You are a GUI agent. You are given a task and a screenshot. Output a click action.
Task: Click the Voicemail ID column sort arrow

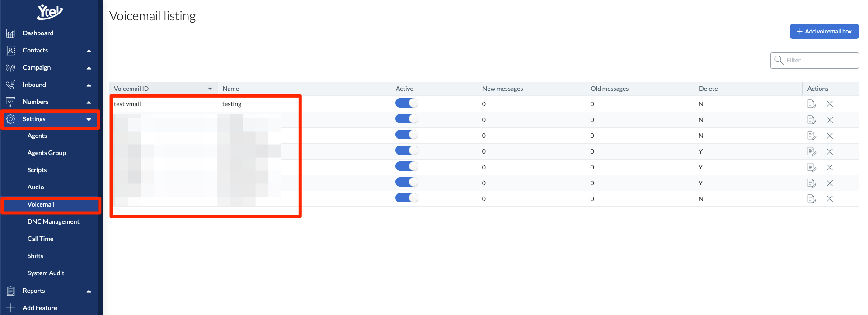coord(210,89)
